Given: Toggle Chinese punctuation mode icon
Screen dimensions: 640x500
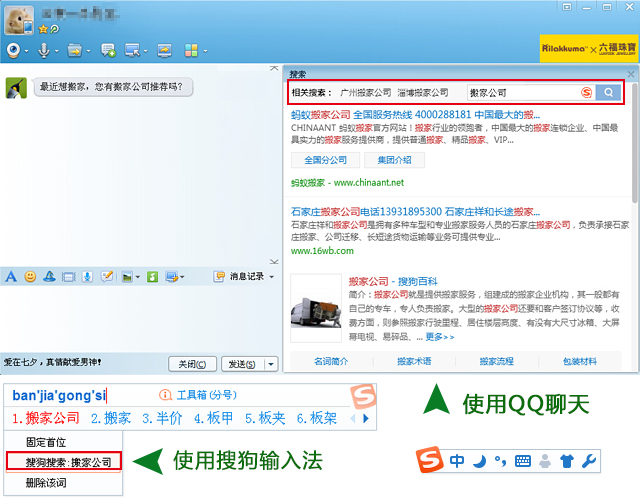Looking at the screenshot, I should coord(500,461).
